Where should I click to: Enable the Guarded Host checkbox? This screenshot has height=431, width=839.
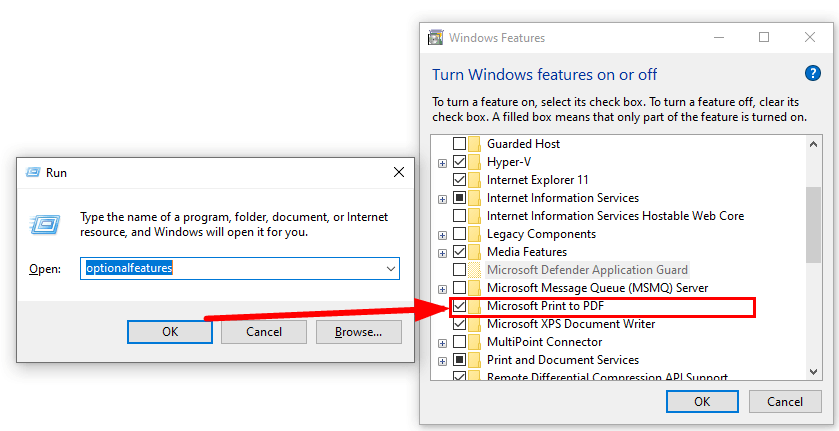tap(459, 143)
